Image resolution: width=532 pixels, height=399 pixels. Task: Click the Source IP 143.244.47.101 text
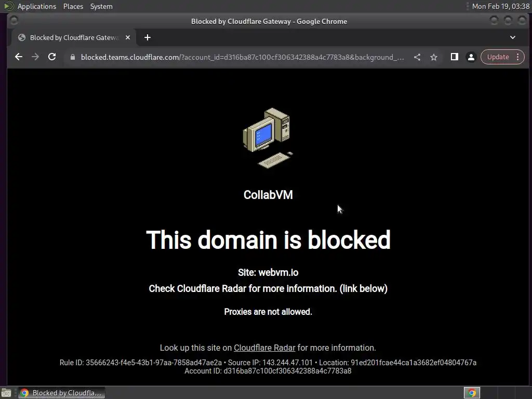tap(270, 362)
